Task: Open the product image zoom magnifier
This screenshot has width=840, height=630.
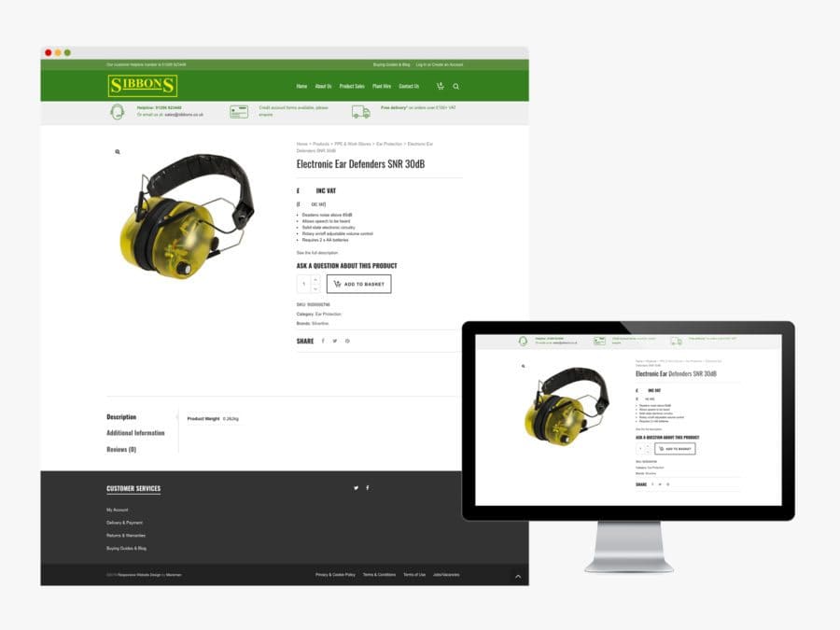Action: click(116, 151)
